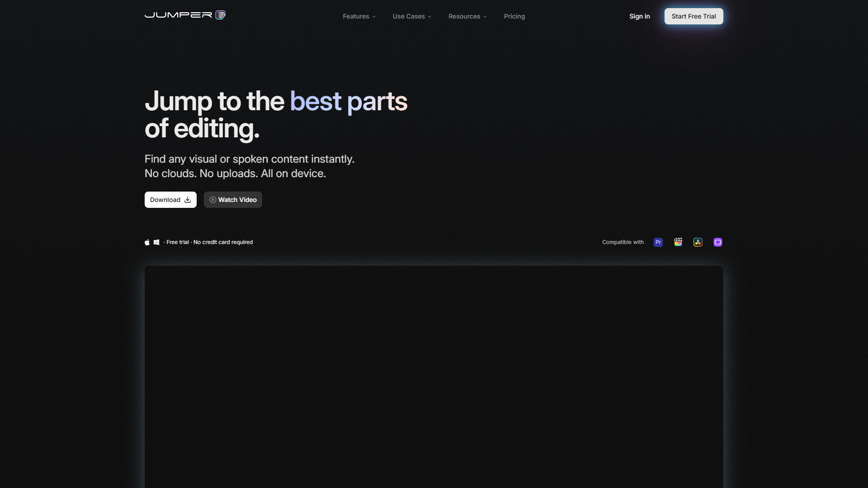Image resolution: width=868 pixels, height=488 pixels.
Task: Click 'Find any visual or spoken content instantly.'
Action: point(250,159)
